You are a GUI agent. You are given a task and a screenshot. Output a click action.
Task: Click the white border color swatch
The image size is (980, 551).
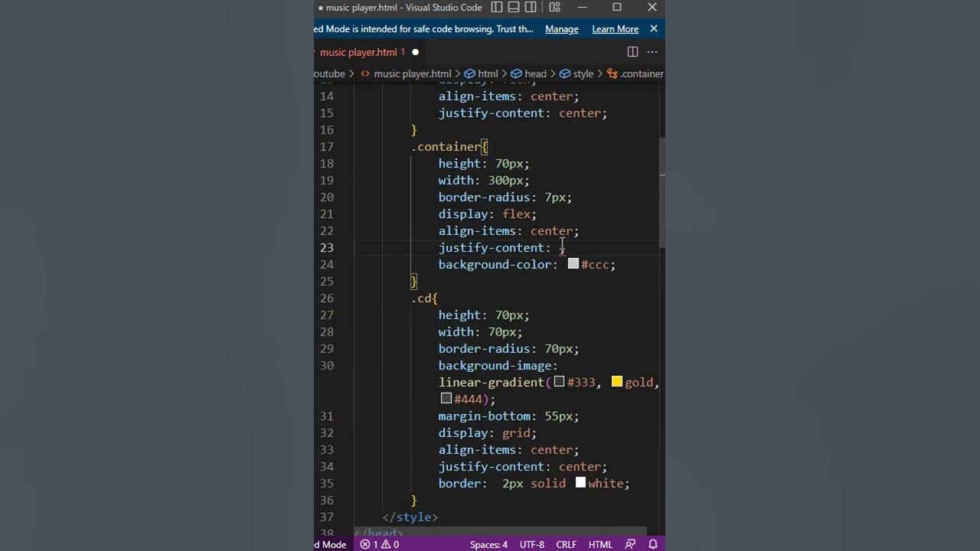pos(581,483)
